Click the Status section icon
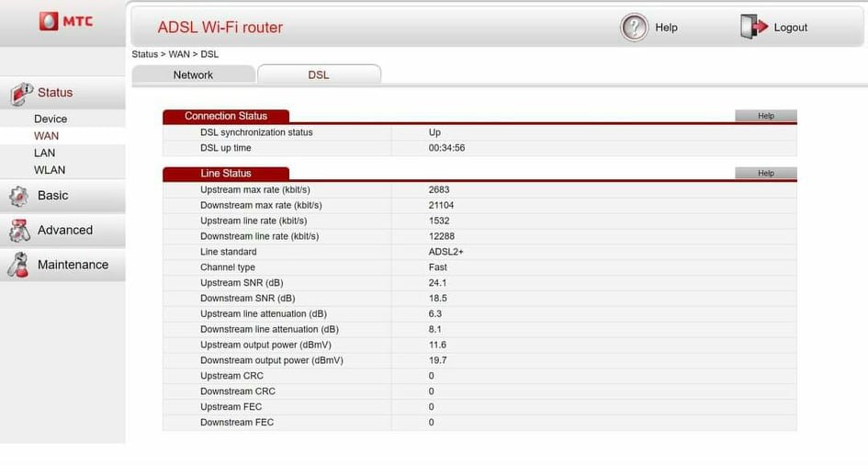Image resolution: width=868 pixels, height=465 pixels. pyautogui.click(x=20, y=93)
